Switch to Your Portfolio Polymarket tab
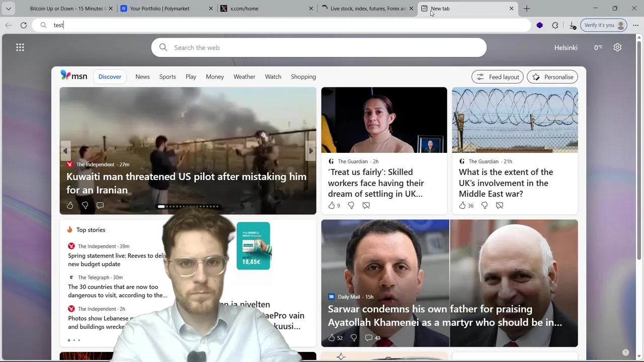This screenshot has height=362, width=644. [166, 9]
